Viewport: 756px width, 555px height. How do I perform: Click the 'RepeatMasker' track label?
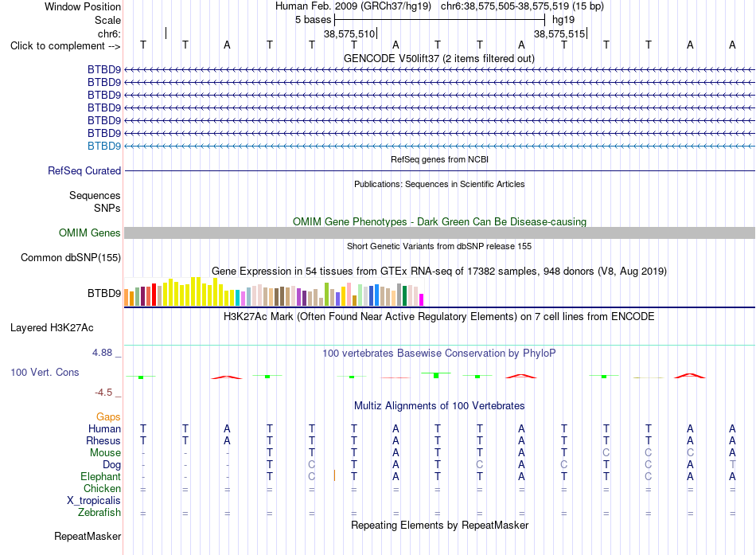point(88,537)
